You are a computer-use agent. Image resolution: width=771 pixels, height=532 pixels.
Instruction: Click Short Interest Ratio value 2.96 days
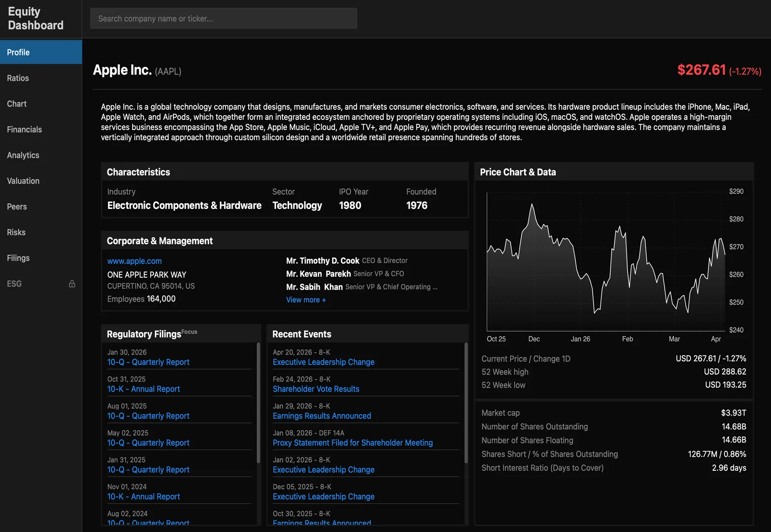coord(729,468)
